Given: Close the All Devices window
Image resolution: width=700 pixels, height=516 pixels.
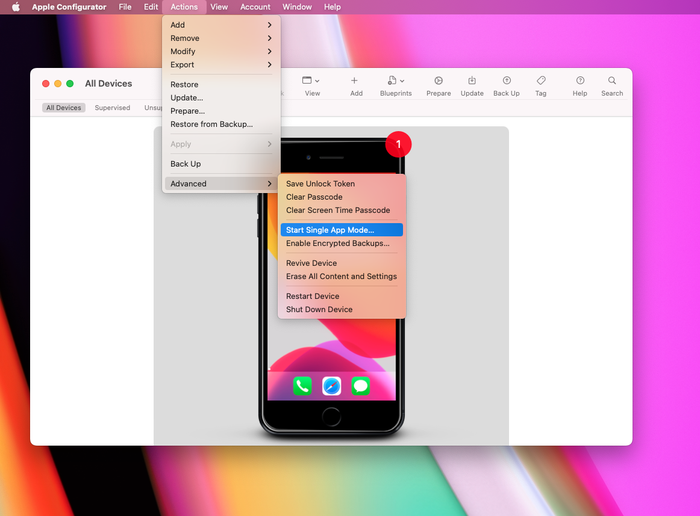Looking at the screenshot, I should [x=46, y=83].
